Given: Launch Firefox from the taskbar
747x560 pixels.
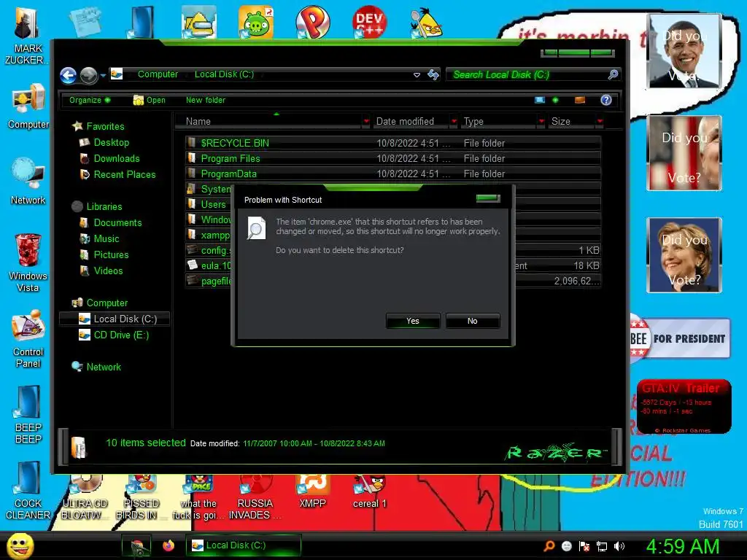Looking at the screenshot, I should [x=169, y=545].
